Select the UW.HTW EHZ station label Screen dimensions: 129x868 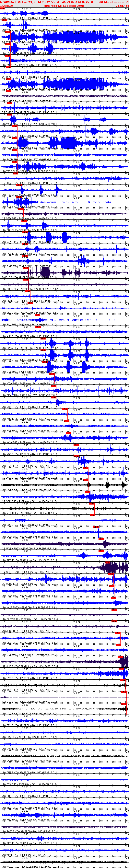(x=29, y=384)
